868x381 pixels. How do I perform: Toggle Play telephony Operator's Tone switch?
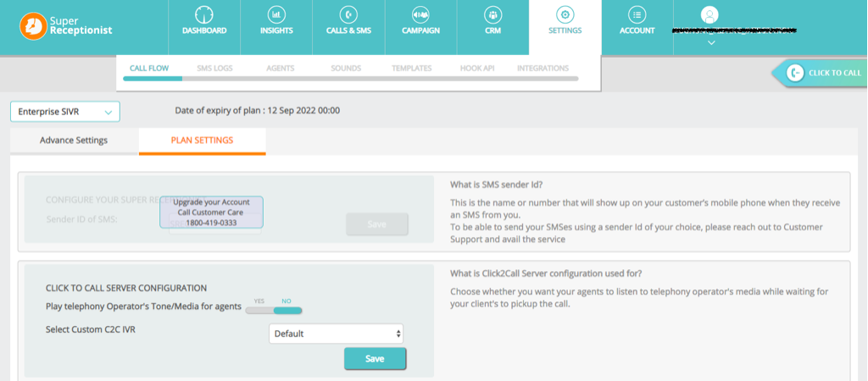click(x=274, y=310)
